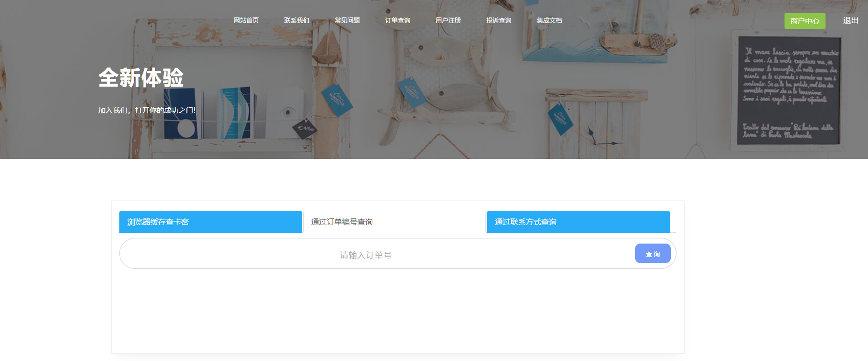Click the 全新体验 banner heading

141,78
